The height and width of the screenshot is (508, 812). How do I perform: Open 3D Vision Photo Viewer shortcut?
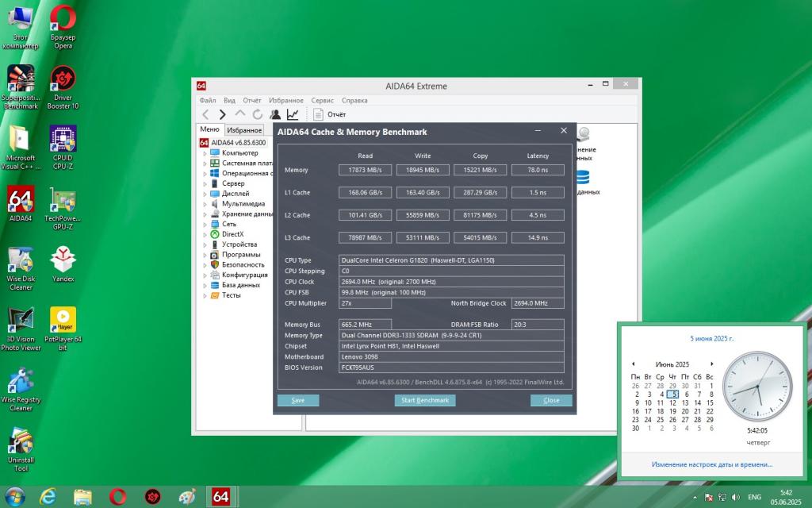click(x=20, y=329)
